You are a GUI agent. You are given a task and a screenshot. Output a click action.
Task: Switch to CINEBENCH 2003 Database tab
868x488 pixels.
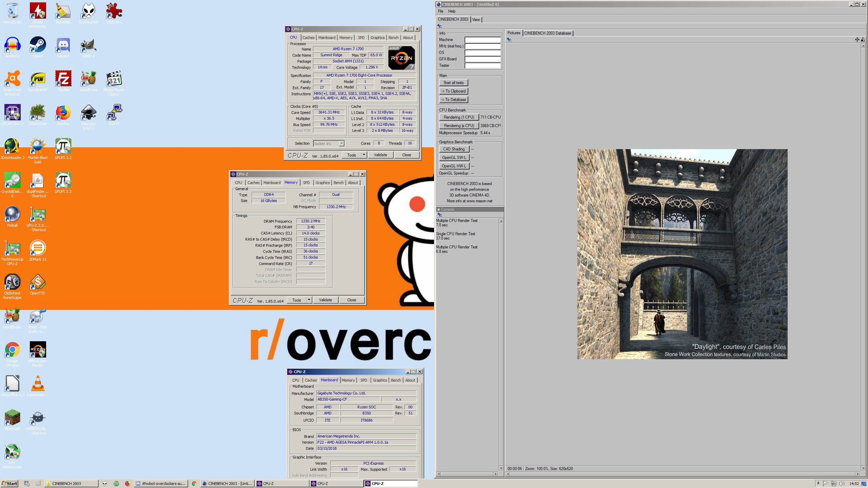547,33
